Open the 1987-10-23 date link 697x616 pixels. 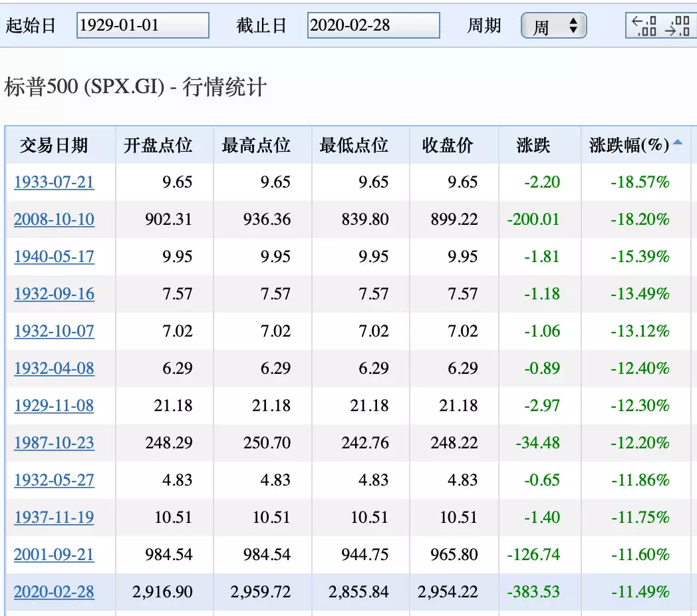point(54,443)
